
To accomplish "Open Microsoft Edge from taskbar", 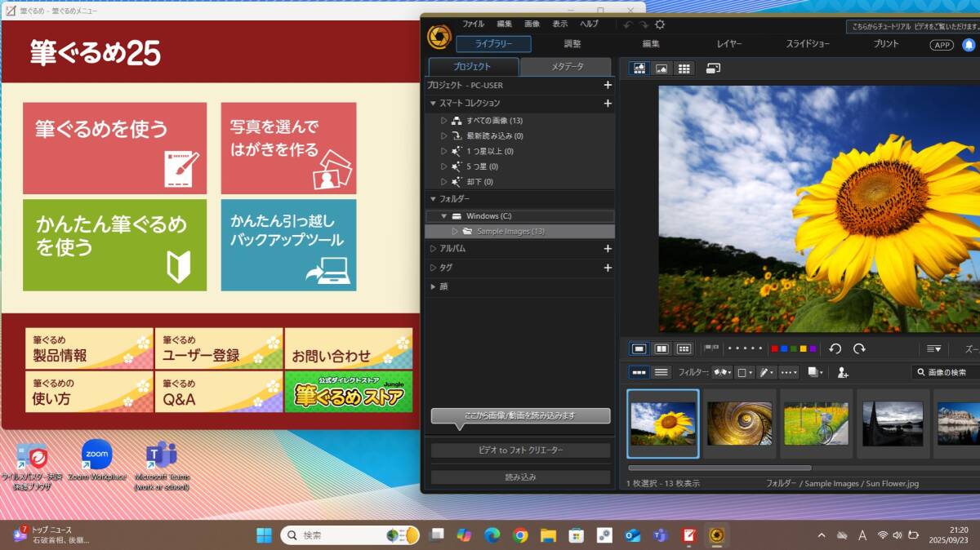I will point(492,535).
